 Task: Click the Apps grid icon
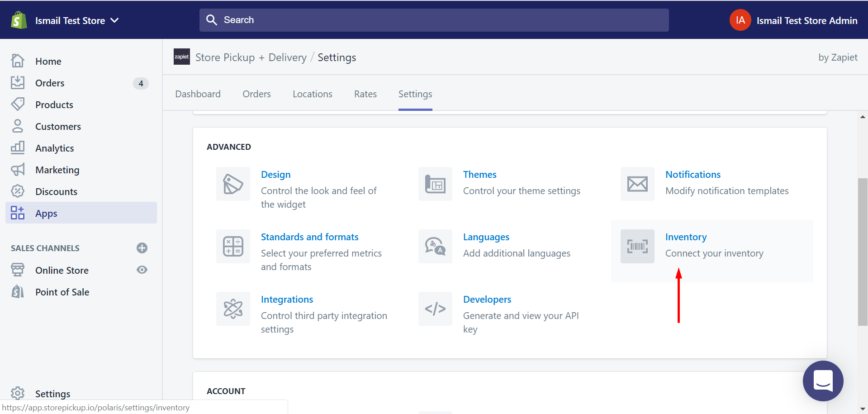pyautogui.click(x=18, y=213)
